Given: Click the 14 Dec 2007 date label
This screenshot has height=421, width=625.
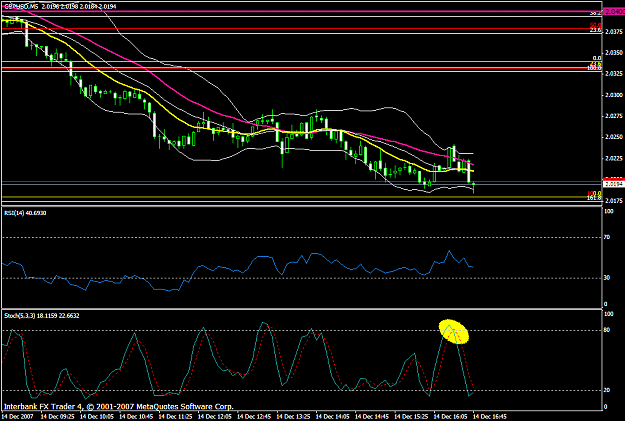Looking at the screenshot, I should (18, 417).
